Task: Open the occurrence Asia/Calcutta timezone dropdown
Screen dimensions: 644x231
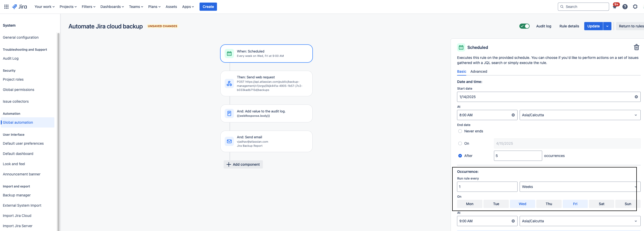Action: 580,221
